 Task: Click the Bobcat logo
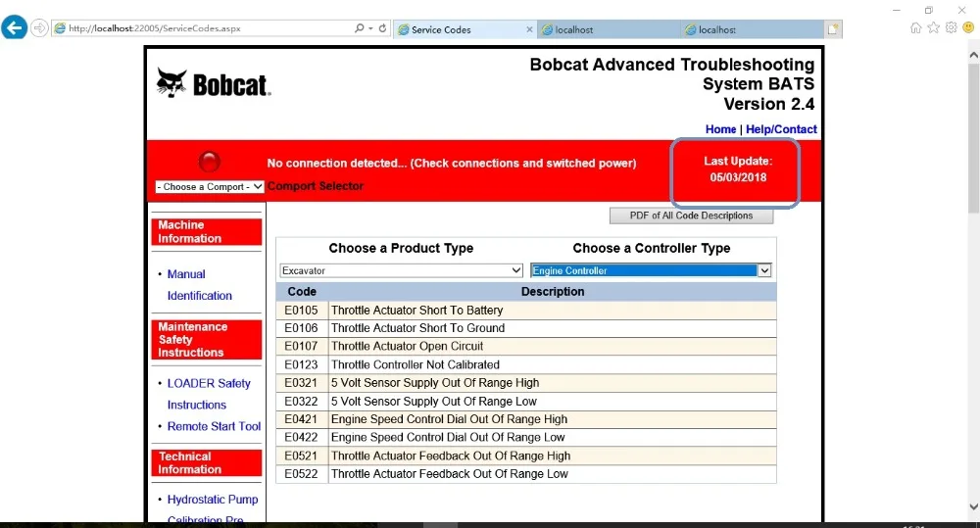click(213, 83)
